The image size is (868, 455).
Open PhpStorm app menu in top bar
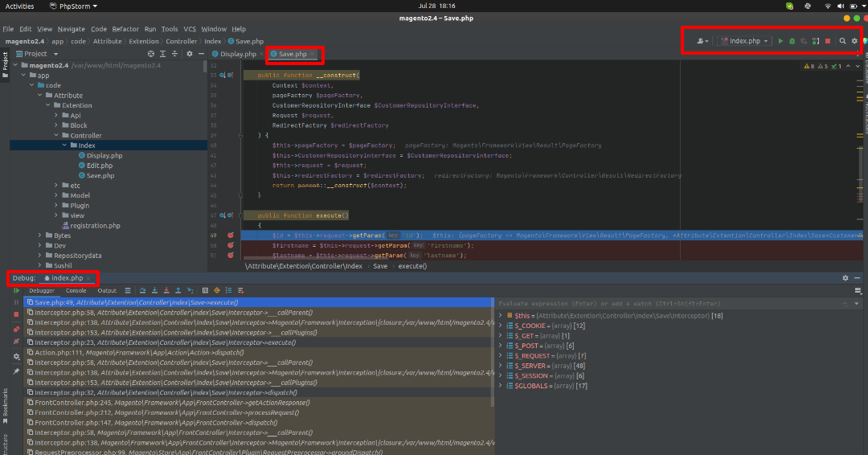(74, 6)
